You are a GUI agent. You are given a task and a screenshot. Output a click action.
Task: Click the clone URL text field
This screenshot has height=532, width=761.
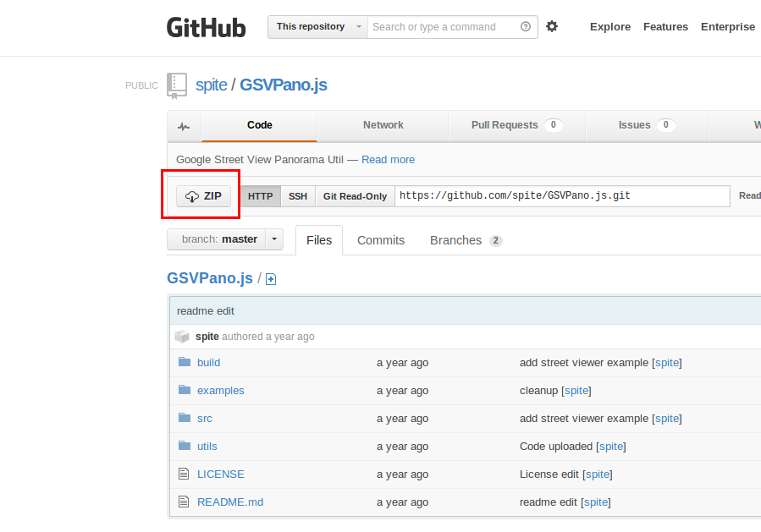(x=563, y=196)
